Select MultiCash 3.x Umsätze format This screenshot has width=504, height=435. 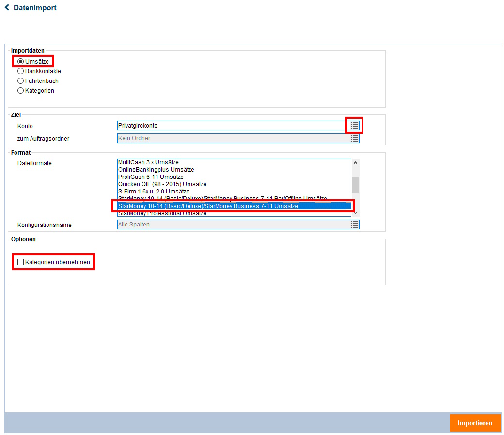148,162
